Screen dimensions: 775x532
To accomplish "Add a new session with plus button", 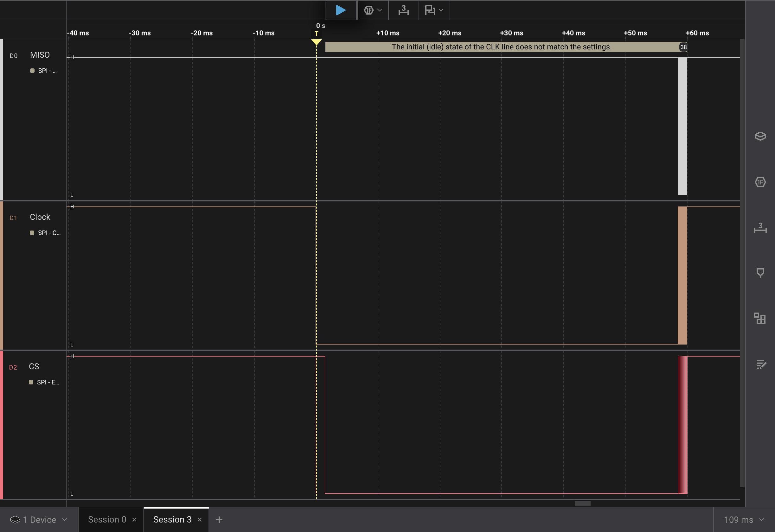I will (x=219, y=520).
